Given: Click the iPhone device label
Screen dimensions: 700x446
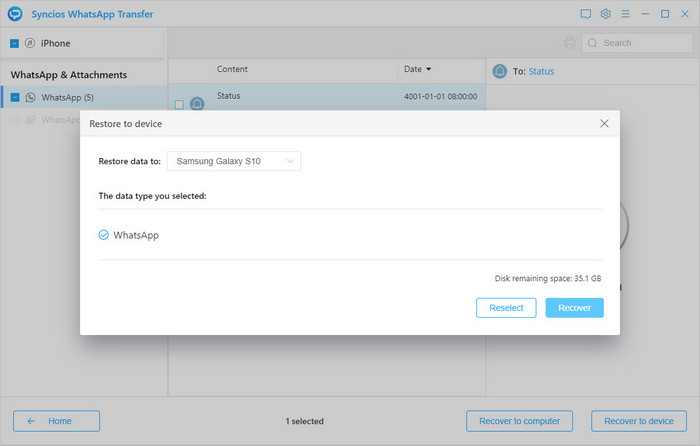Looking at the screenshot, I should coord(55,43).
